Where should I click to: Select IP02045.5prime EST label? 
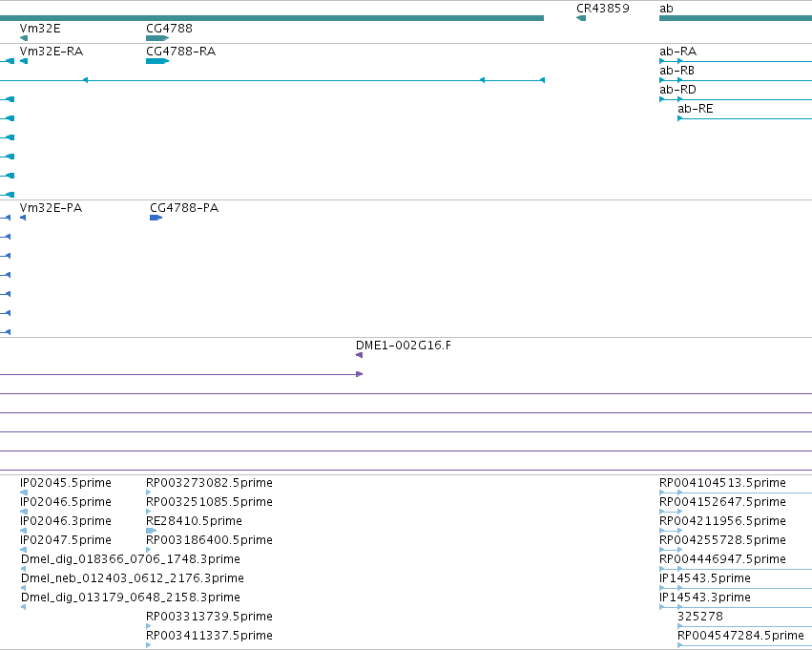66,483
